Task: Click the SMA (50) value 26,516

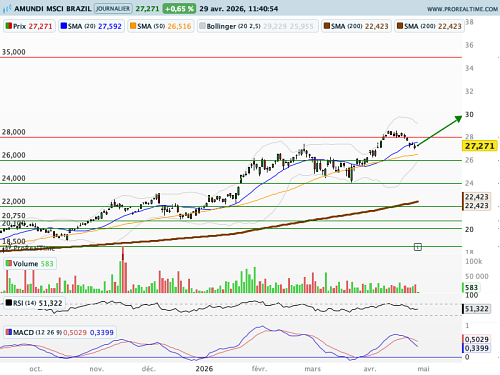Action: coord(179,26)
